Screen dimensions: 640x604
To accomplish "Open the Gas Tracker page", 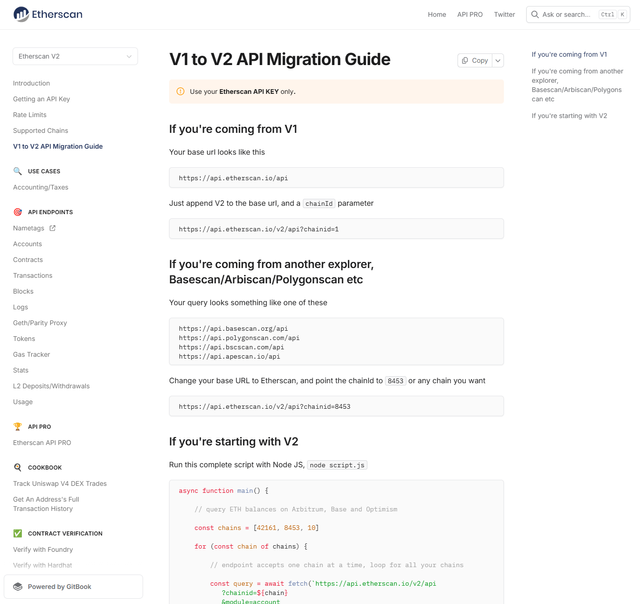I will (x=31, y=355).
